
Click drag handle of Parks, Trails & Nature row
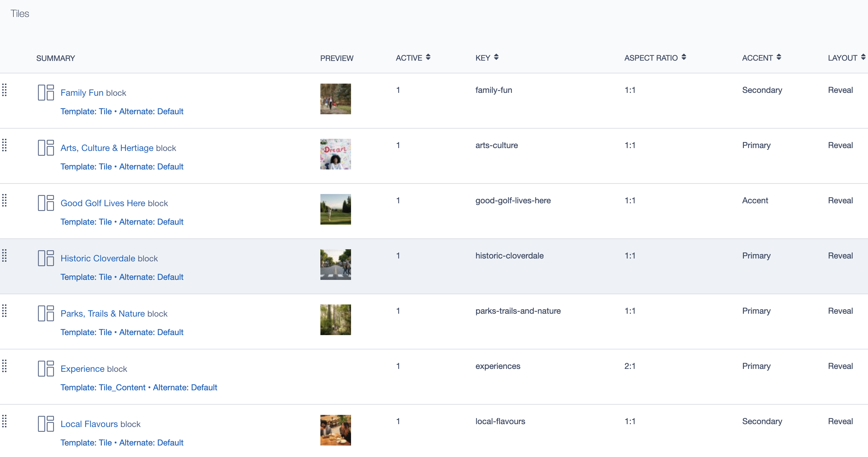tap(4, 311)
